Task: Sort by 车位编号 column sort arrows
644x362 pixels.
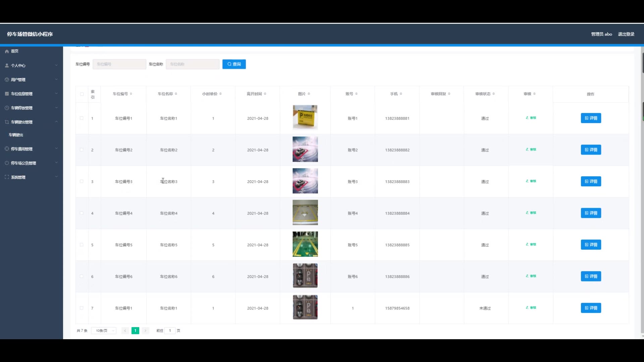Action: 131,94
